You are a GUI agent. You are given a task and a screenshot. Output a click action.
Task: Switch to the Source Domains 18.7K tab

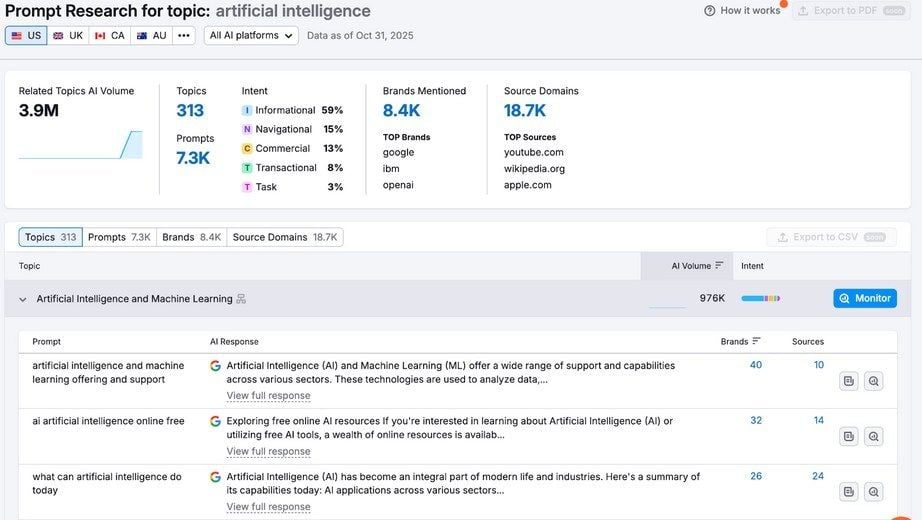285,237
